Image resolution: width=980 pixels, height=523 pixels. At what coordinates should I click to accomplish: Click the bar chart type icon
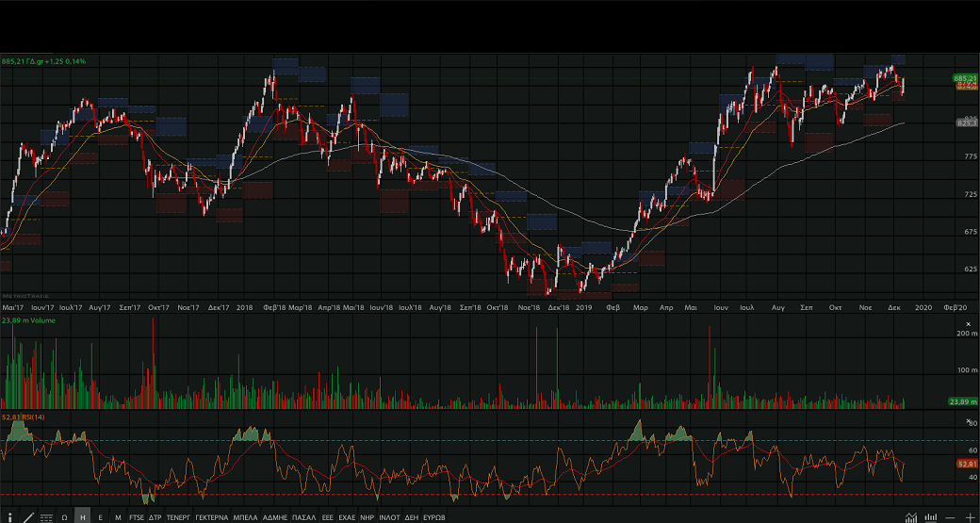931,517
